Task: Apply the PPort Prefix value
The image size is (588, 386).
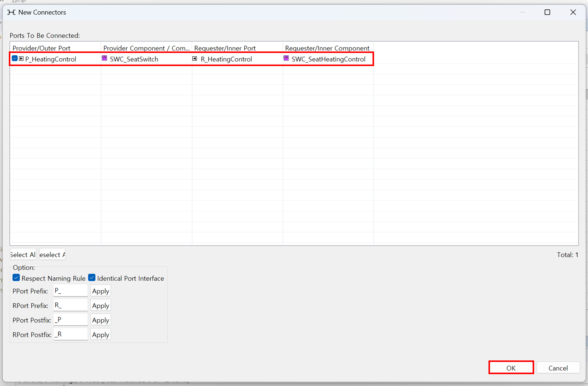Action: (100, 291)
